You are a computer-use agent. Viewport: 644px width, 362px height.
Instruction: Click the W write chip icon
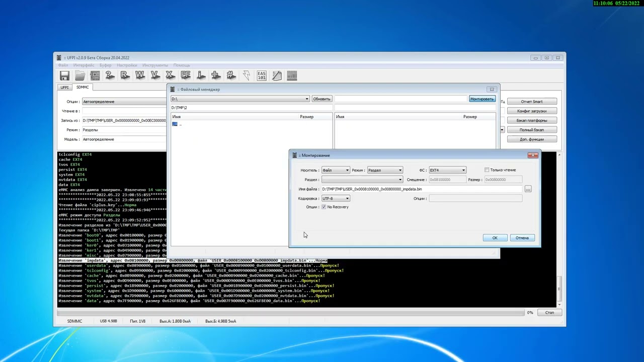pos(140,75)
